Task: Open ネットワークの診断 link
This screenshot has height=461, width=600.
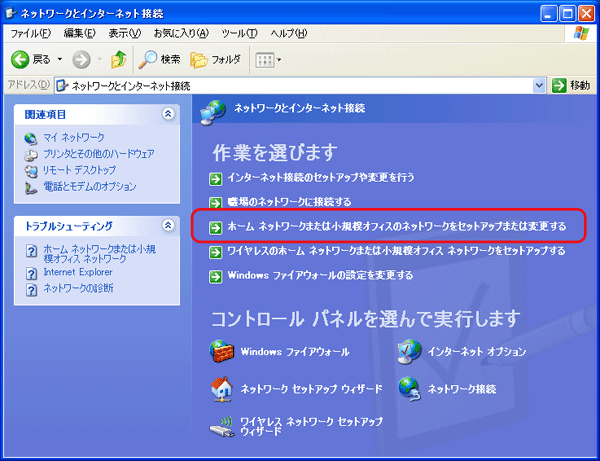Action: point(78,288)
